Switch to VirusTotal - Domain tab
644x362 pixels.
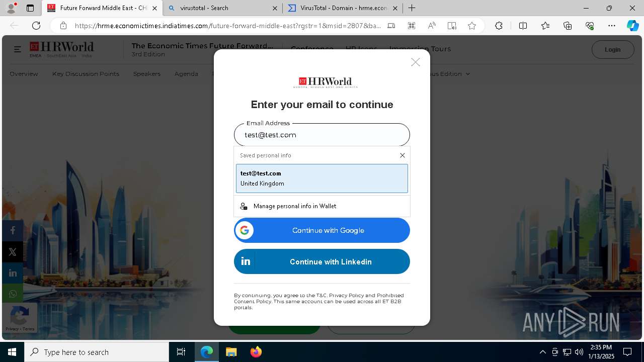(x=342, y=8)
